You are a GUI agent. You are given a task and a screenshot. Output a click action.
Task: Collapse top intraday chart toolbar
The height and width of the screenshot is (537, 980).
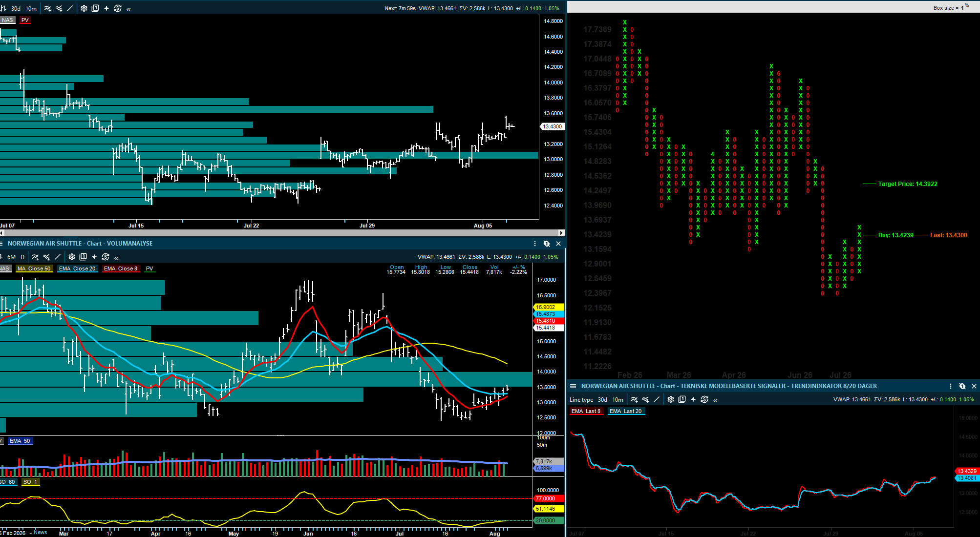(x=128, y=9)
